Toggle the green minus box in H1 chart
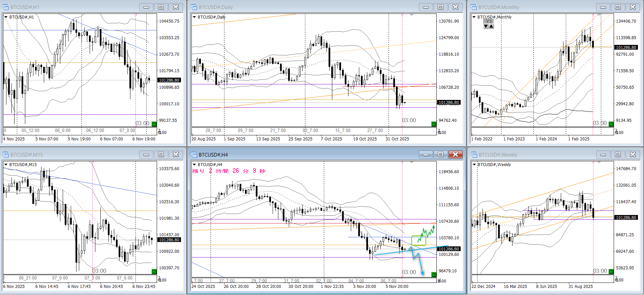Viewport: 644px width, 295px height. tap(154, 124)
